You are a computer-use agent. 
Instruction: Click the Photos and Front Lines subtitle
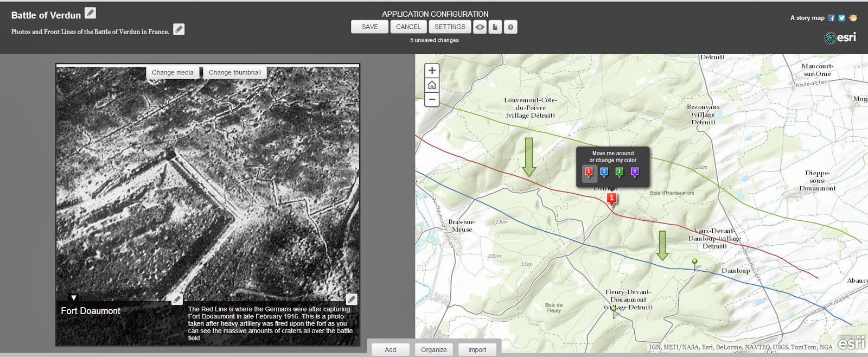90,32
